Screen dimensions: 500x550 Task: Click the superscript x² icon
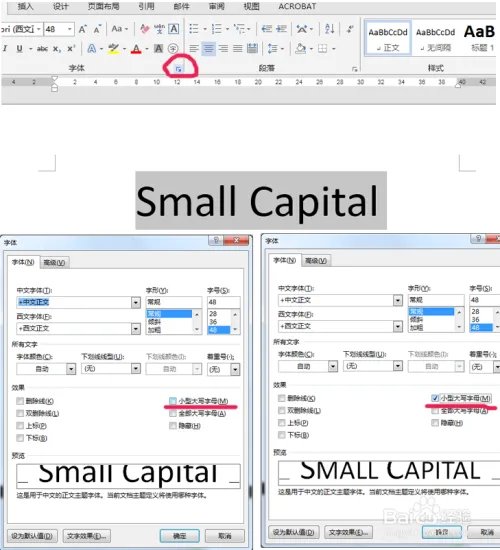click(71, 48)
